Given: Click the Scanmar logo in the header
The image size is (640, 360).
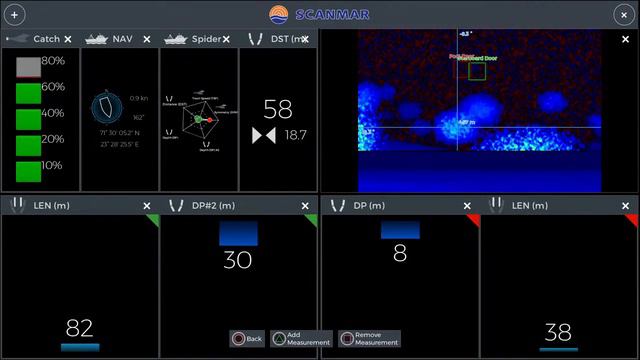Looking at the screenshot, I should click(x=319, y=15).
